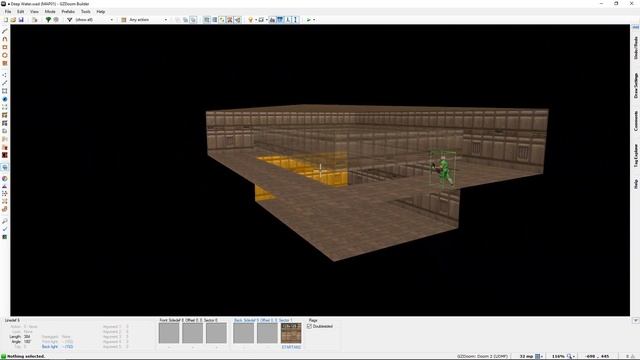Viewport: 640px width, 360px height.
Task: Click the Map Analysis checkmark icon
Action: 4,229
